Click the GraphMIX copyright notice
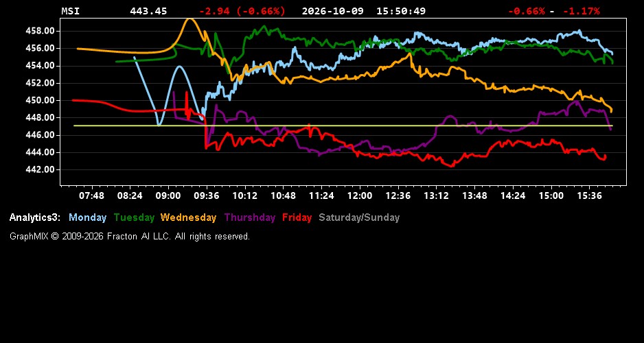The image size is (644, 343). pyautogui.click(x=130, y=237)
